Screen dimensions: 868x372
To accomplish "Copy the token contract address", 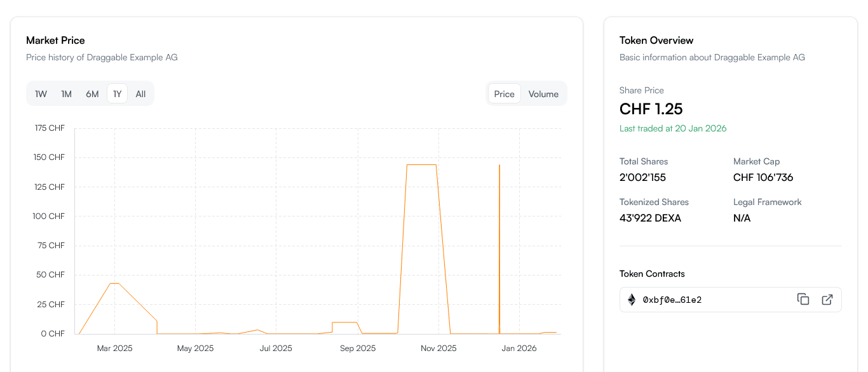I will click(x=803, y=300).
